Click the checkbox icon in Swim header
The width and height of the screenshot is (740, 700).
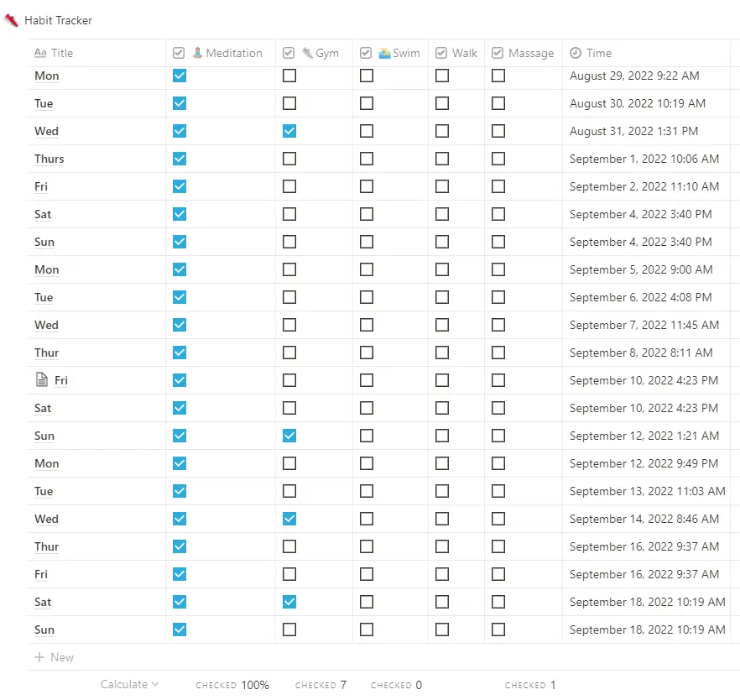[x=366, y=53]
